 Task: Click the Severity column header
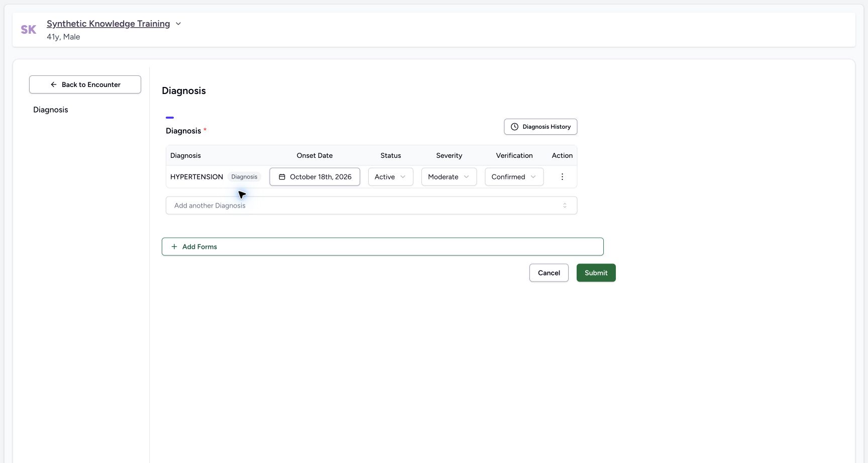[x=449, y=156]
